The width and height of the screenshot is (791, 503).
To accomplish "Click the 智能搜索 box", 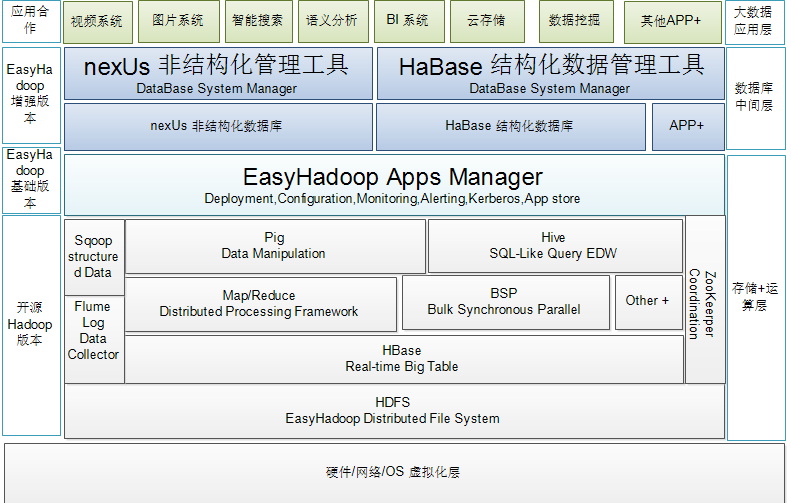I will point(258,21).
